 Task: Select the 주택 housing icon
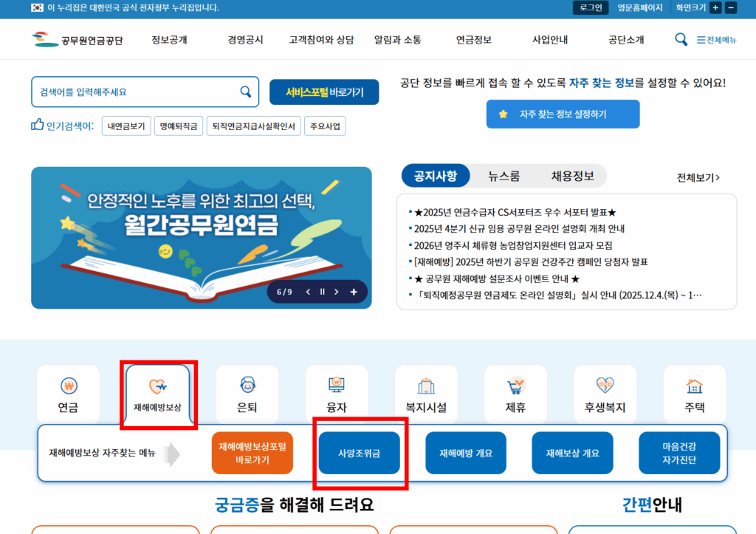[694, 394]
